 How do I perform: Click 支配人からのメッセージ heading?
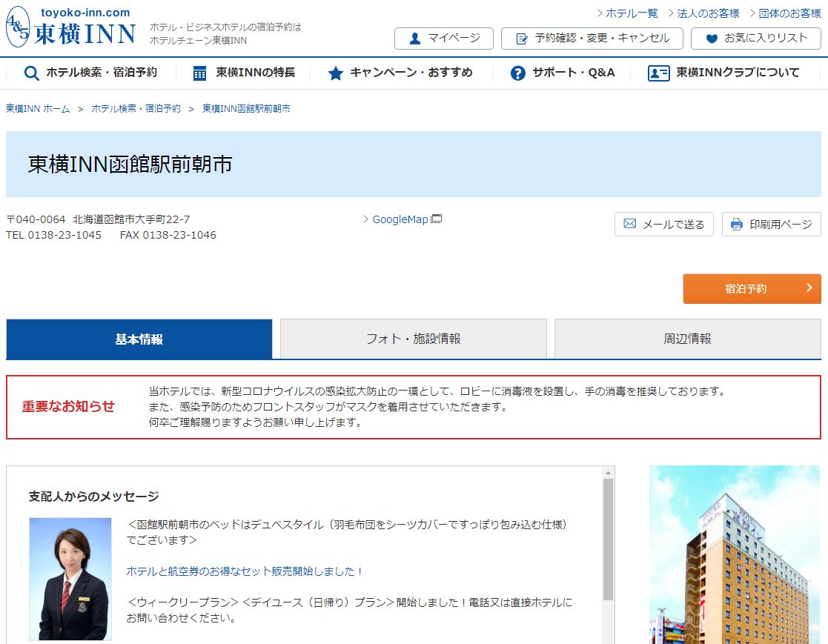click(94, 497)
